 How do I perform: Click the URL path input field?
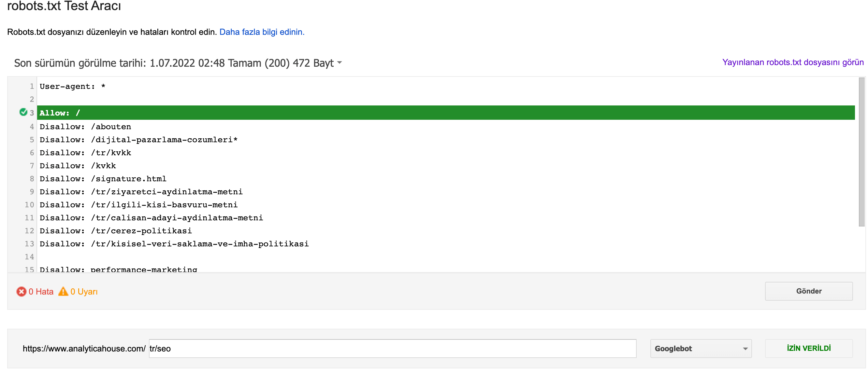click(x=393, y=349)
